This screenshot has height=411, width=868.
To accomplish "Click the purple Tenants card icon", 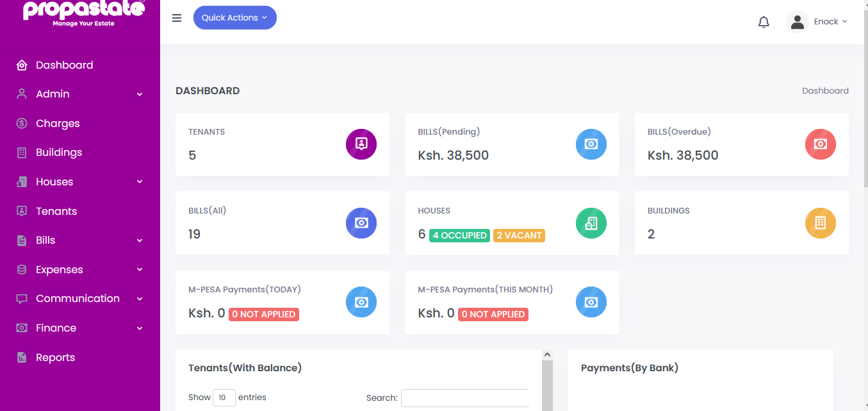I will pos(361,144).
